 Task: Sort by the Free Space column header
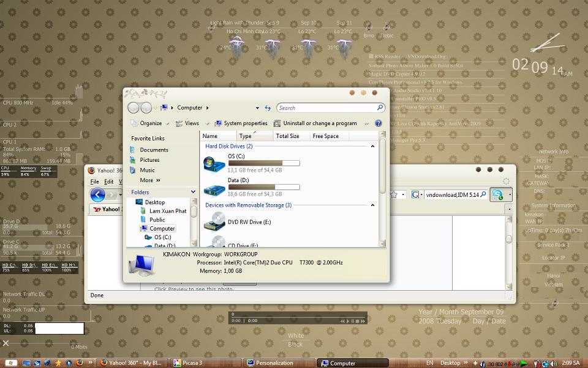330,136
